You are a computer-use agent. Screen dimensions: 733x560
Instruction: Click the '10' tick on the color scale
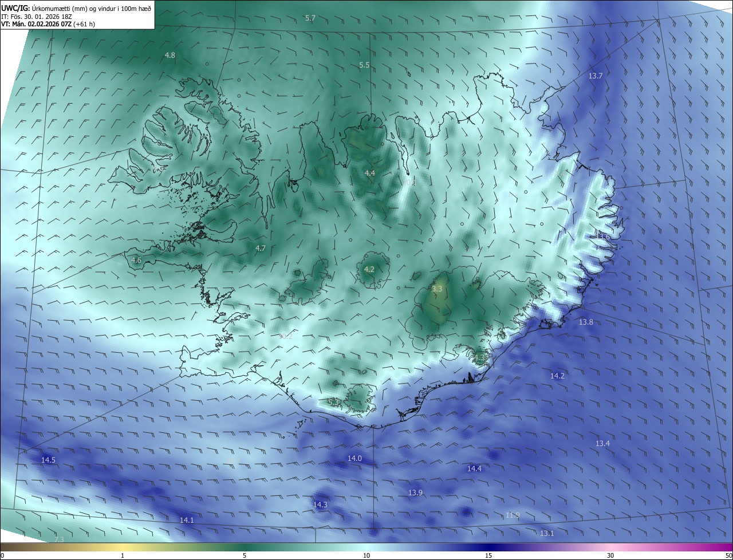pos(366,555)
